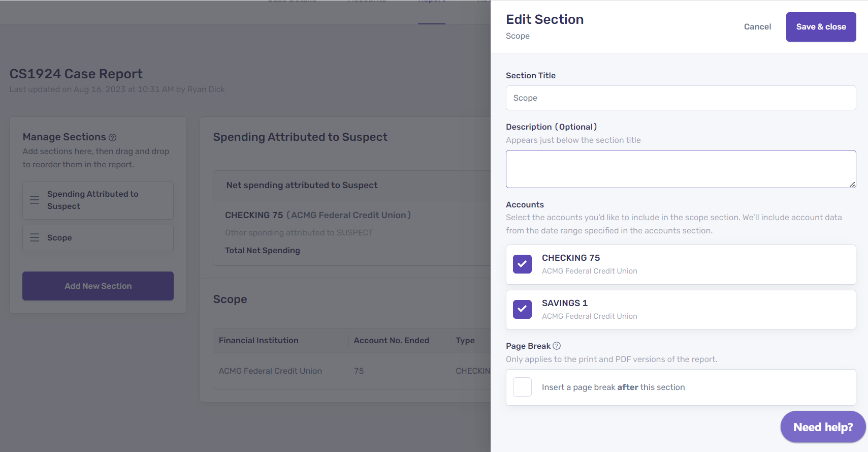Click the Manage Sections help icon
This screenshot has width=868, height=452.
[x=113, y=137]
